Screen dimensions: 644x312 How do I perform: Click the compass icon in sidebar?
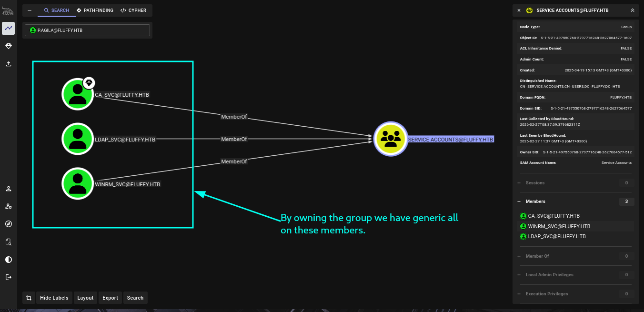click(9, 224)
